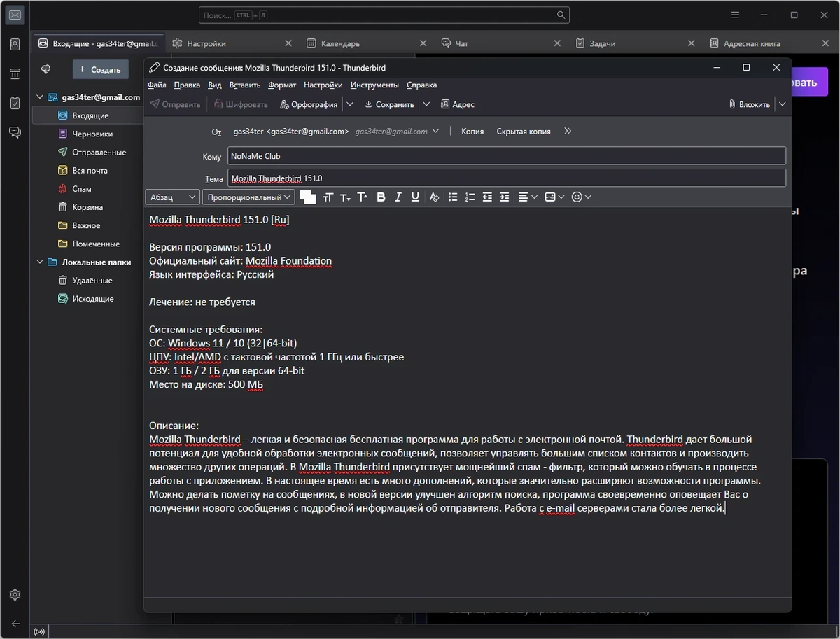Open Calendar icon in left sidebar
The image size is (840, 639).
[15, 73]
